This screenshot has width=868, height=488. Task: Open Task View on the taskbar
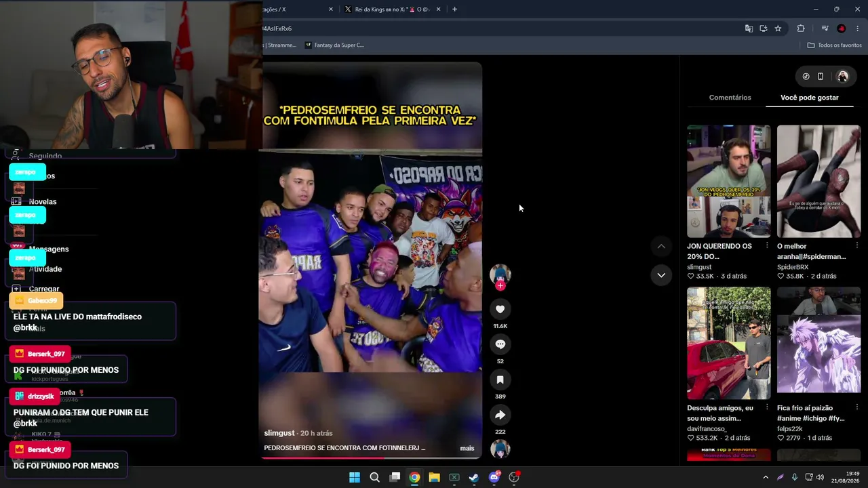(395, 477)
